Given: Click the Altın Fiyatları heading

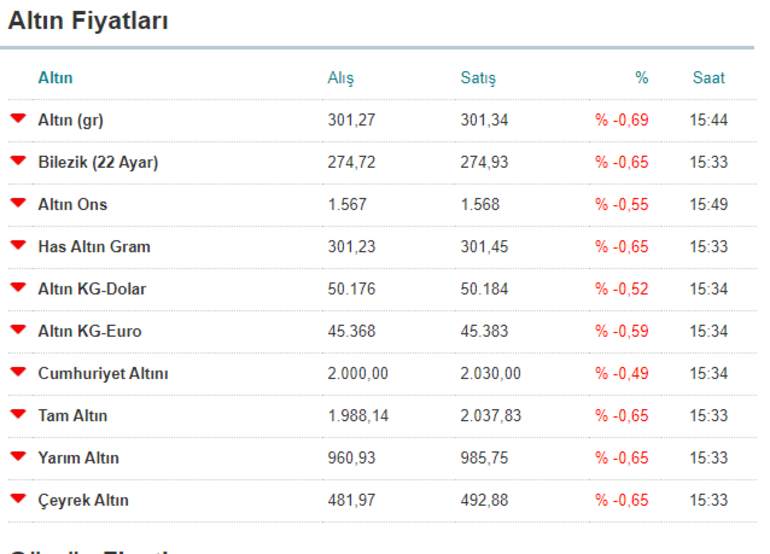Looking at the screenshot, I should pos(88,21).
